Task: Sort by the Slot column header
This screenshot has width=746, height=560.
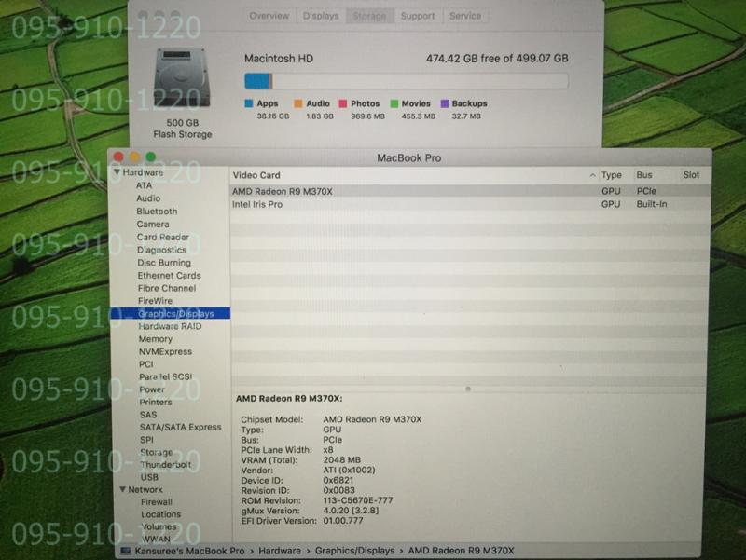Action: (691, 175)
